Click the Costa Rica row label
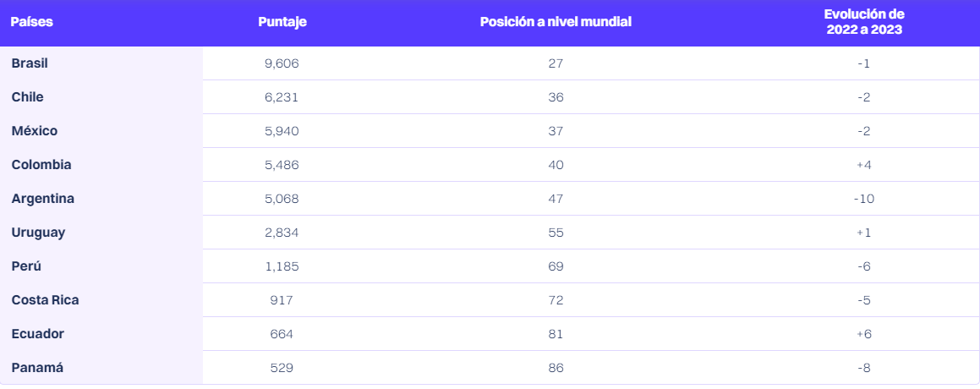This screenshot has height=389, width=980. click(x=46, y=300)
